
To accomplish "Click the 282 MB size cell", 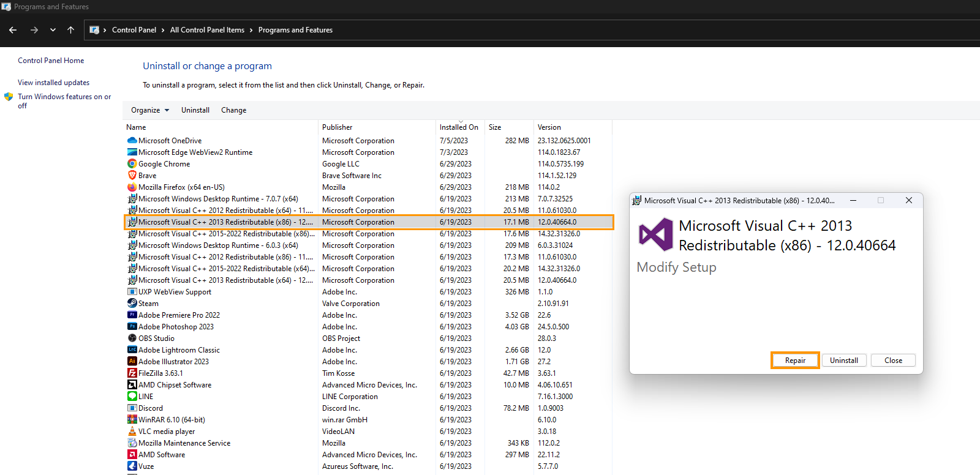I will click(x=517, y=141).
